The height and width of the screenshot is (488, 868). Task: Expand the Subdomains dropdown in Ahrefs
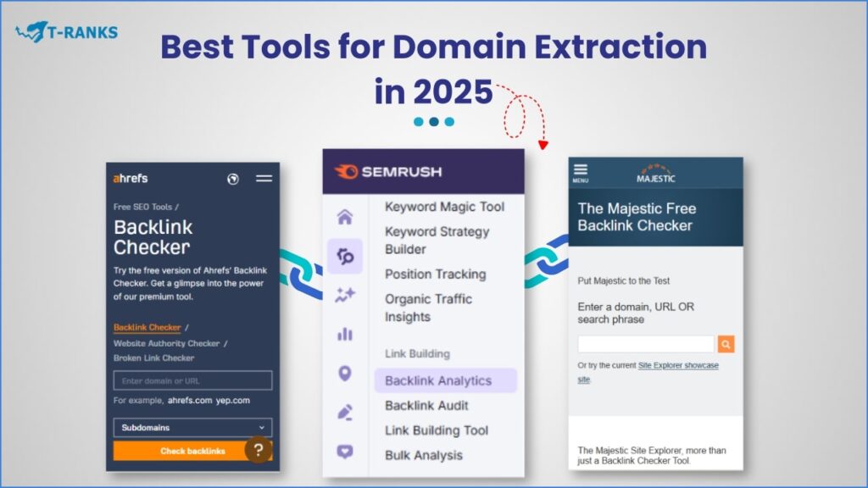click(x=192, y=428)
